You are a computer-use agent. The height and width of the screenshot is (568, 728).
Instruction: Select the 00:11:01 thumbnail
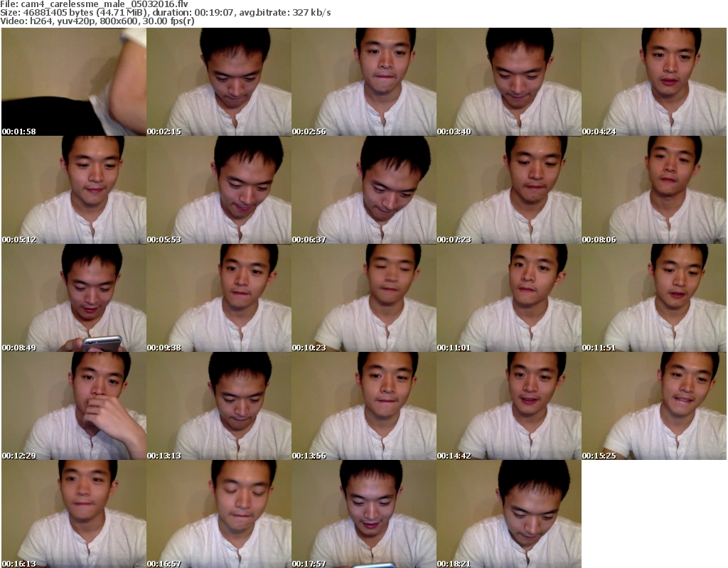coord(509,298)
